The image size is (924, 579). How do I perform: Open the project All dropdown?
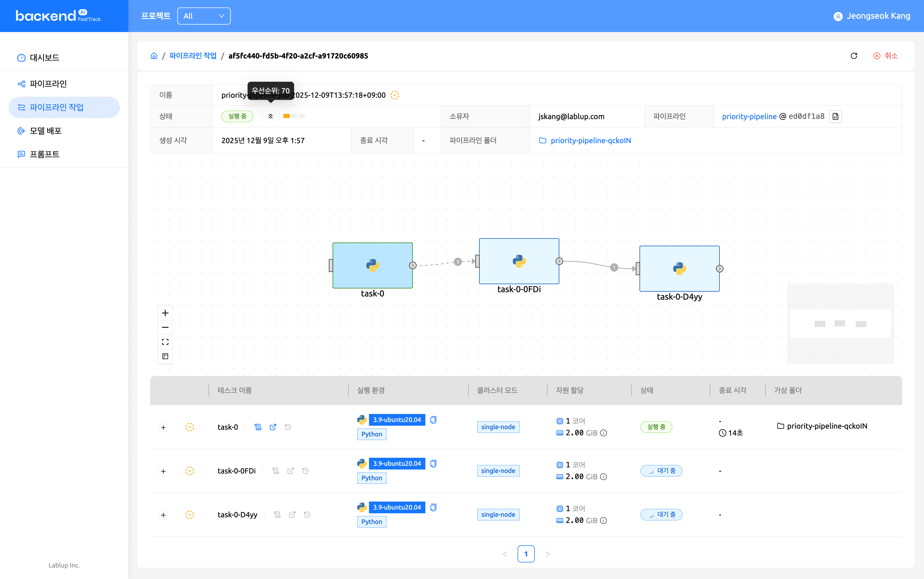(x=204, y=16)
